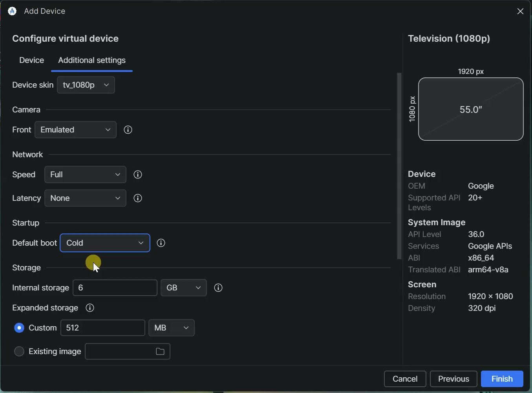Screen dimensions: 532x393
Task: Click the Existing image path field
Action: (128, 352)
